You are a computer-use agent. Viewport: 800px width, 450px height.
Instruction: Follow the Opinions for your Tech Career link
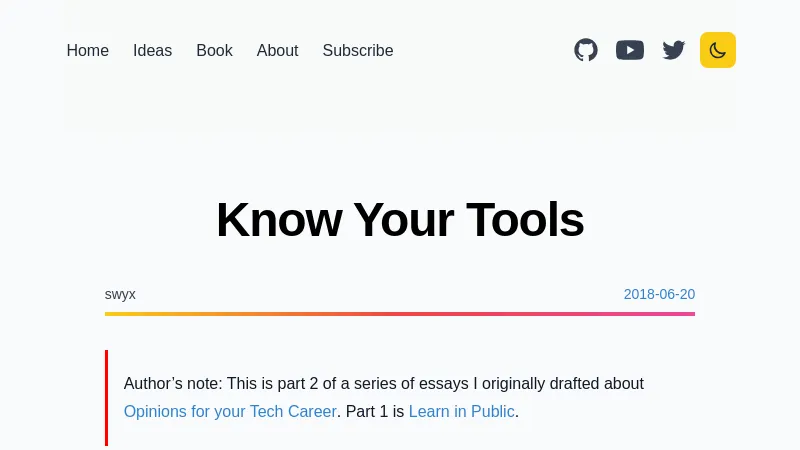tap(230, 411)
